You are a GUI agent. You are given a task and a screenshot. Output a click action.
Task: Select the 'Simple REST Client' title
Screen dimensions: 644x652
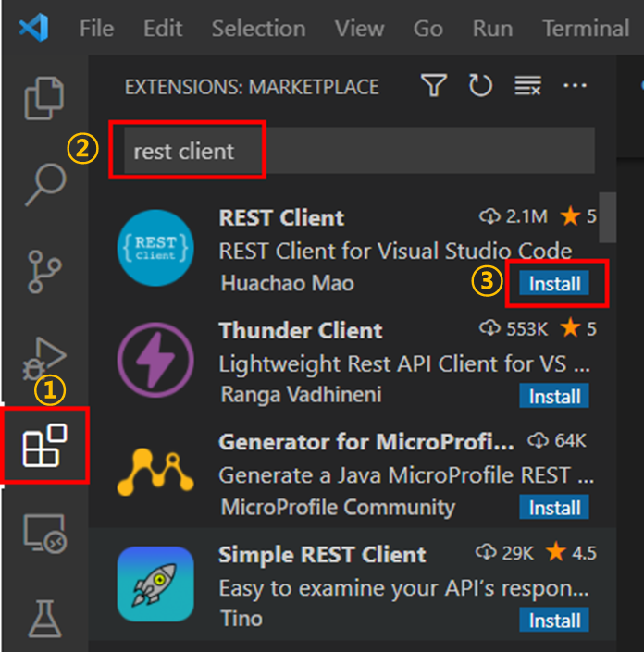coord(322,554)
